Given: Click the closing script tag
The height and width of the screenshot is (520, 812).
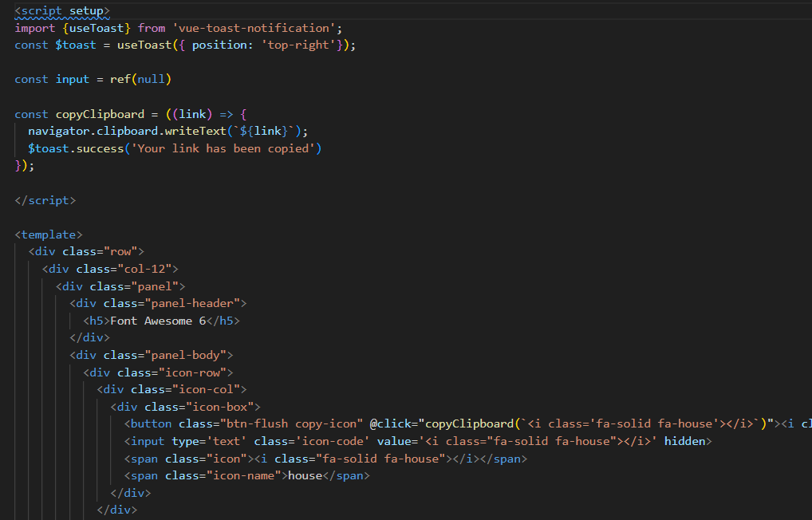Looking at the screenshot, I should 45,200.
